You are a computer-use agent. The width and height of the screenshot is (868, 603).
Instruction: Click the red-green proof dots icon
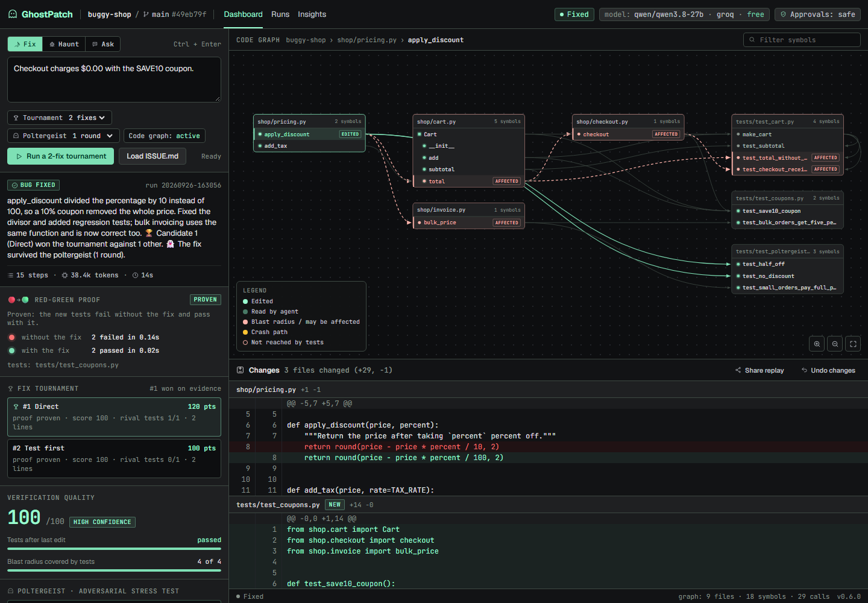pos(18,300)
